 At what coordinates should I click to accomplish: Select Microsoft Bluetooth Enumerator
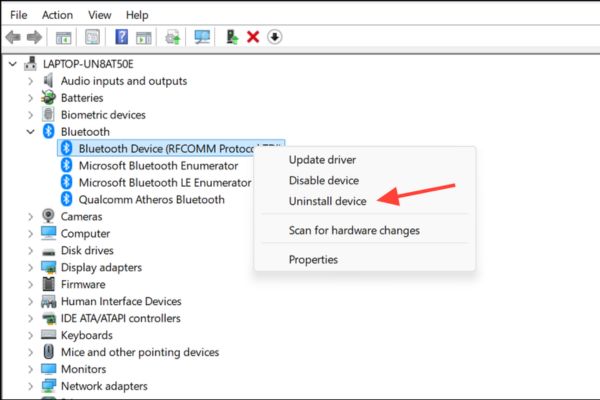(x=158, y=165)
